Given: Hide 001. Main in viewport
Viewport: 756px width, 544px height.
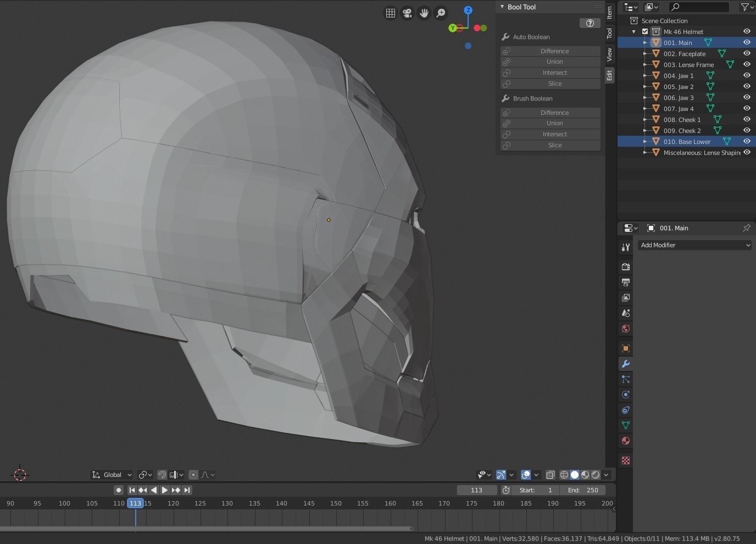Looking at the screenshot, I should pos(747,42).
